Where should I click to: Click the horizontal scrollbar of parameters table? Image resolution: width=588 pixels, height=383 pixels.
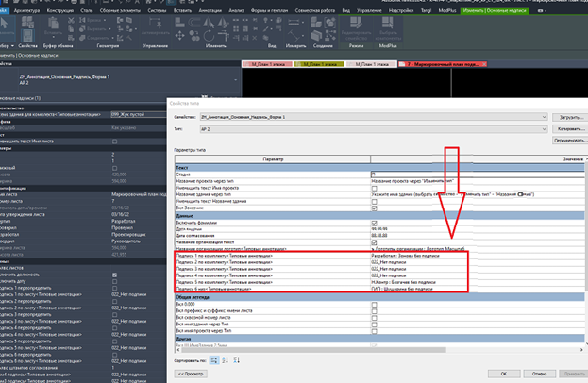pos(313,350)
